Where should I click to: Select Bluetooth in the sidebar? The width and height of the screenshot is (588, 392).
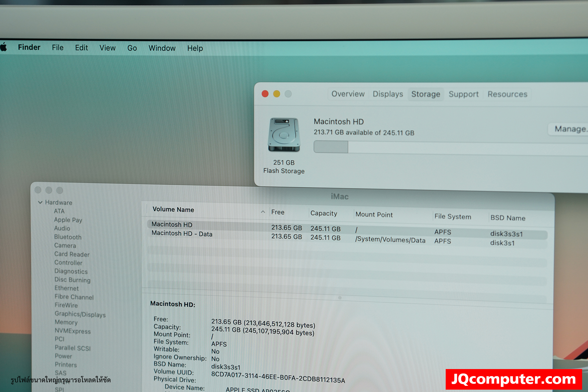click(x=68, y=237)
